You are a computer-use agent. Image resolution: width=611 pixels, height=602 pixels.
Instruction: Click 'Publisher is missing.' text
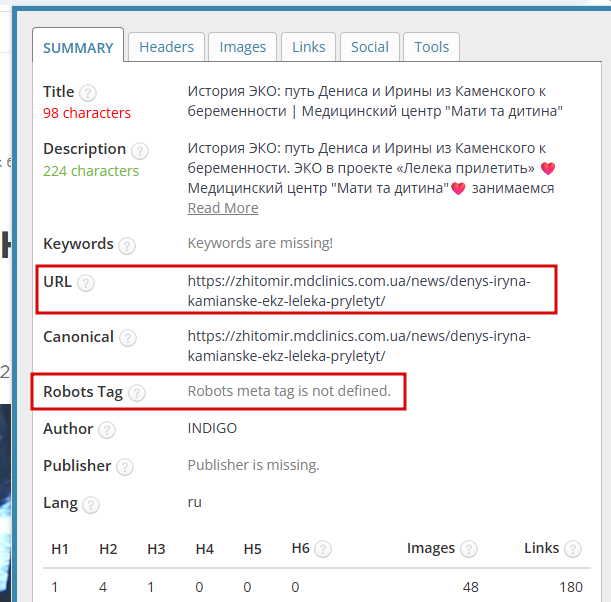(x=254, y=465)
